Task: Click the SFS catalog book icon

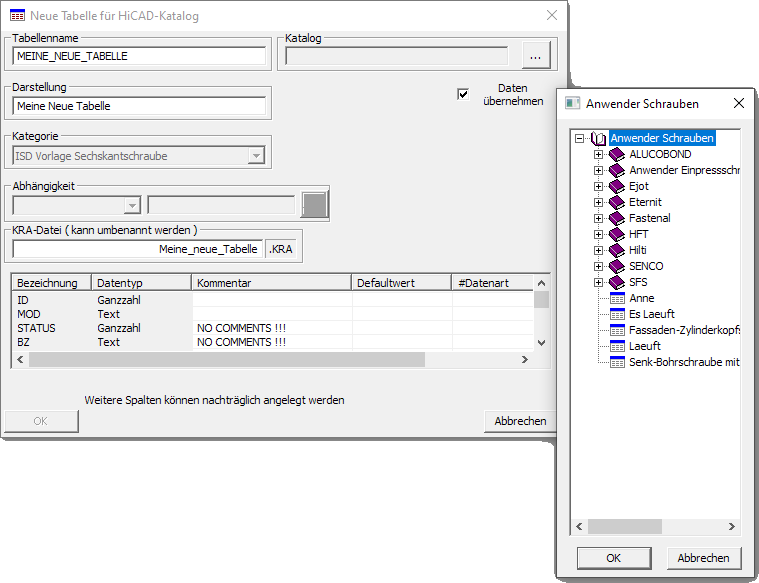Action: [x=617, y=282]
